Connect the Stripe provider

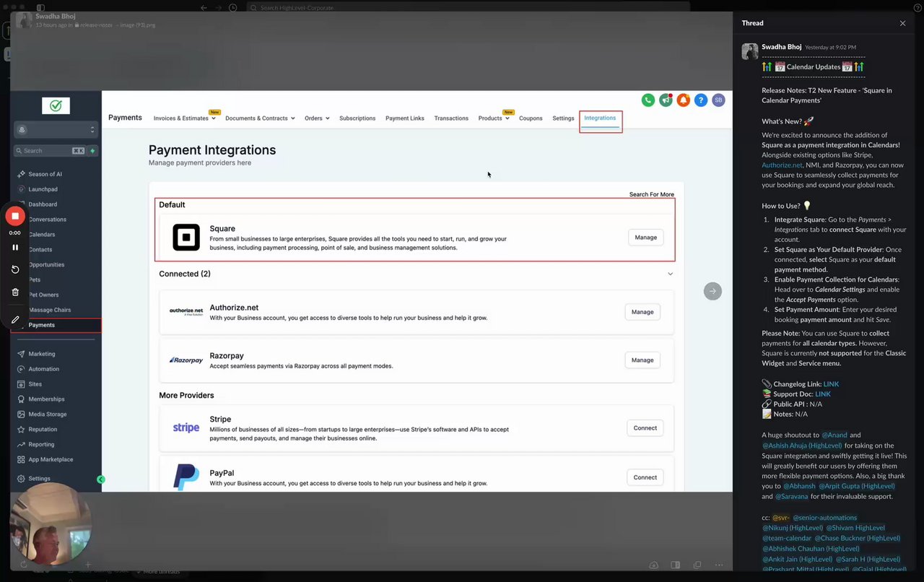coord(645,428)
